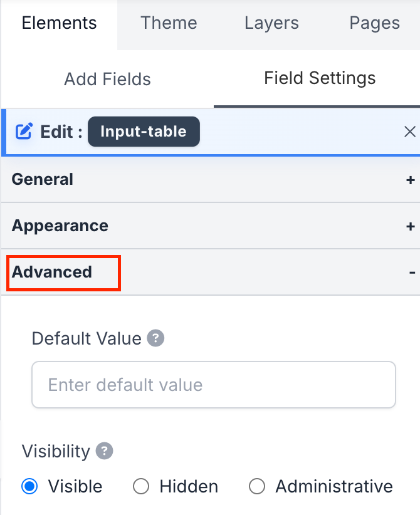Focus the Enter default value field
The width and height of the screenshot is (420, 515).
coord(213,385)
